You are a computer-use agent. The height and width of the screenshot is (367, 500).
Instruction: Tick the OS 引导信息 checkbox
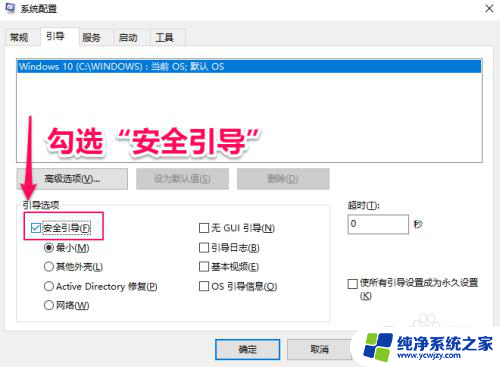[203, 286]
